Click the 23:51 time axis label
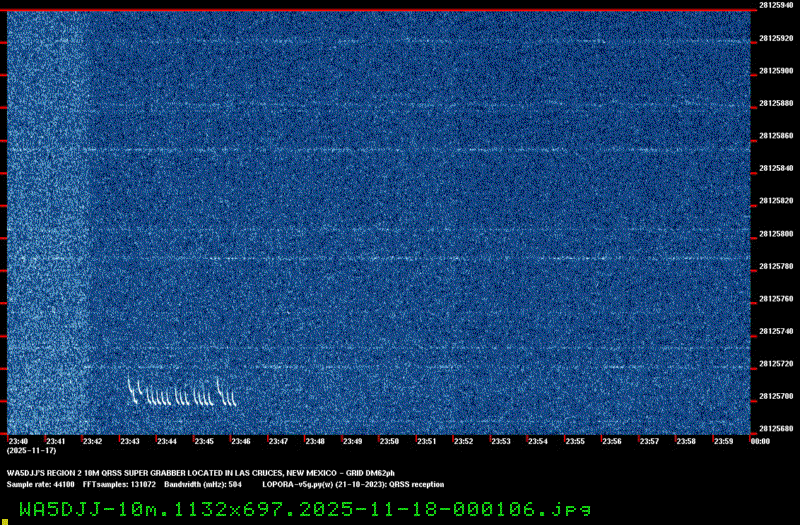This screenshot has width=800, height=525. click(427, 441)
